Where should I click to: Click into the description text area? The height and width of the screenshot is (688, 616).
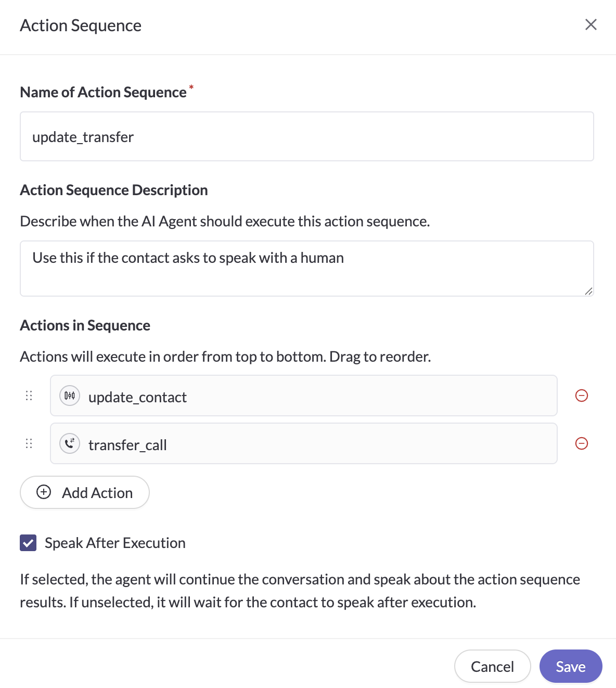pyautogui.click(x=306, y=269)
